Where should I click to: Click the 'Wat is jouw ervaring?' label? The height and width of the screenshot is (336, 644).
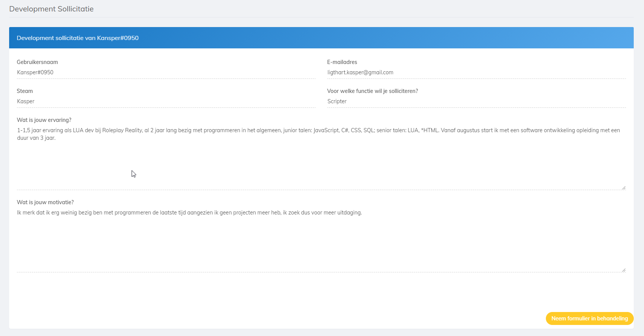point(44,120)
